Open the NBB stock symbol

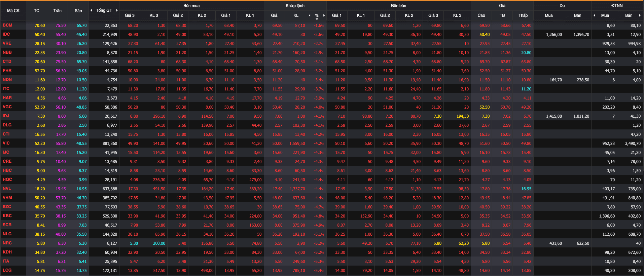click(x=7, y=52)
